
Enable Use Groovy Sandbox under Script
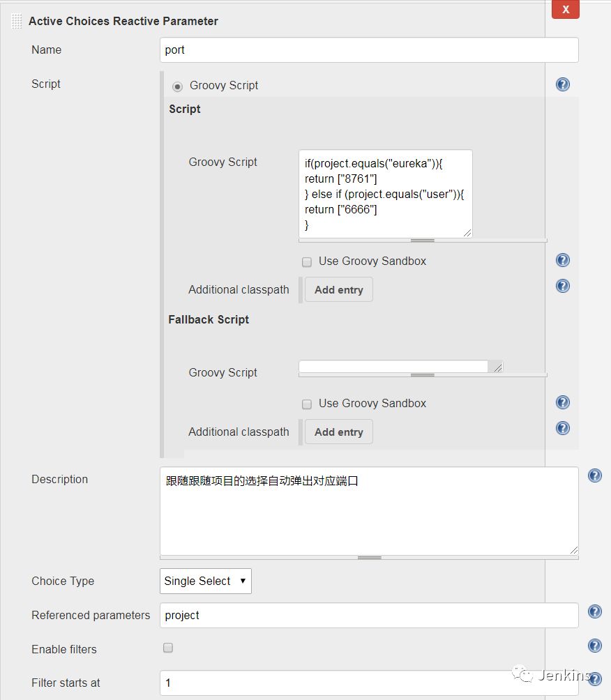[307, 262]
